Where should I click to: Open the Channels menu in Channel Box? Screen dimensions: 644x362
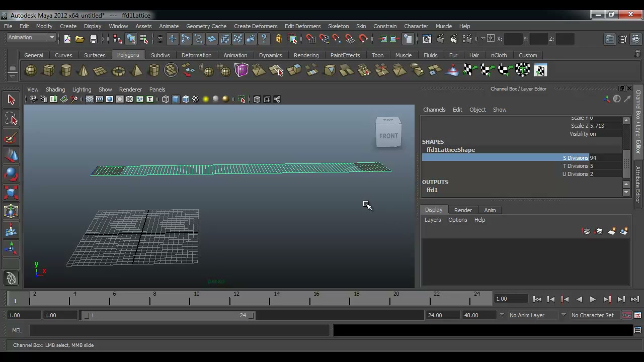click(x=434, y=110)
